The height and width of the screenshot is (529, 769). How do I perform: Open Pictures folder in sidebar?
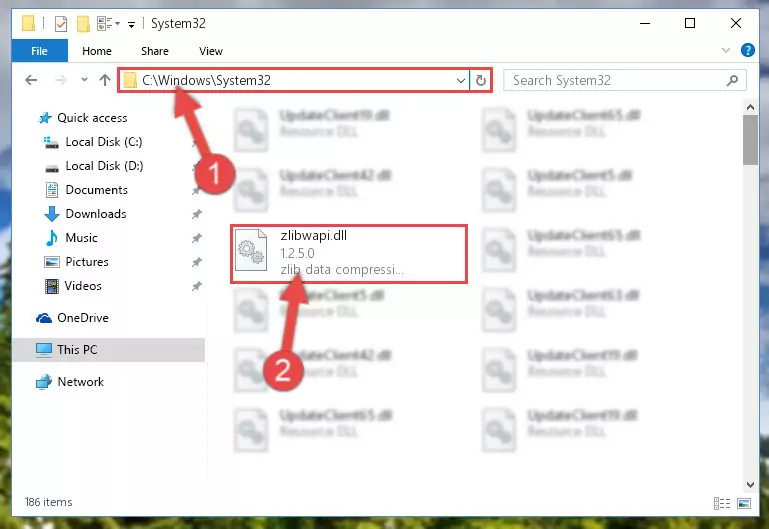tap(87, 262)
